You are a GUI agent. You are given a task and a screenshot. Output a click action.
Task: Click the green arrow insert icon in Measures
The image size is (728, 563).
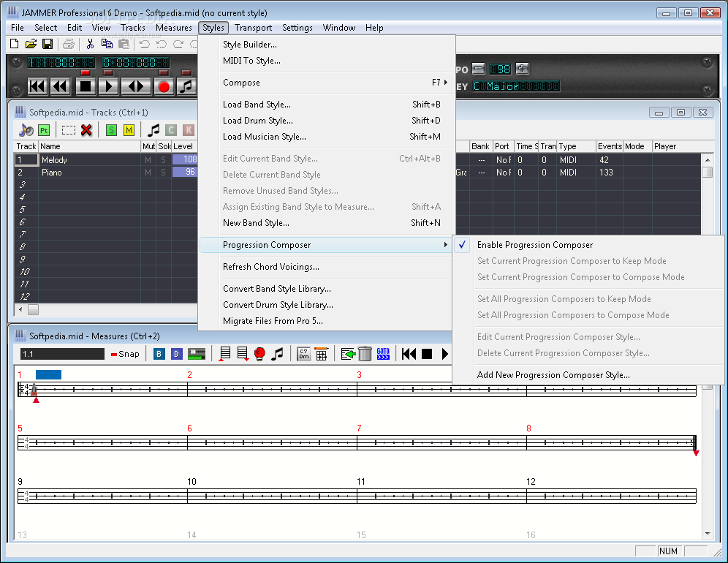point(348,354)
